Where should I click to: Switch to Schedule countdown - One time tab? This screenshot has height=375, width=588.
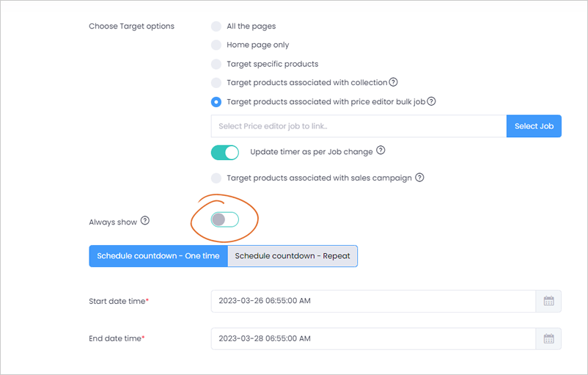[x=158, y=256]
